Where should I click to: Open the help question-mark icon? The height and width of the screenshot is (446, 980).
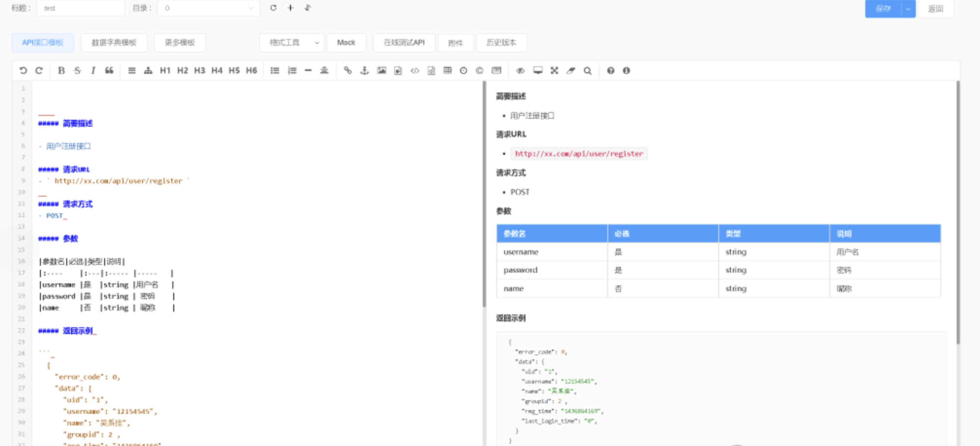click(611, 71)
